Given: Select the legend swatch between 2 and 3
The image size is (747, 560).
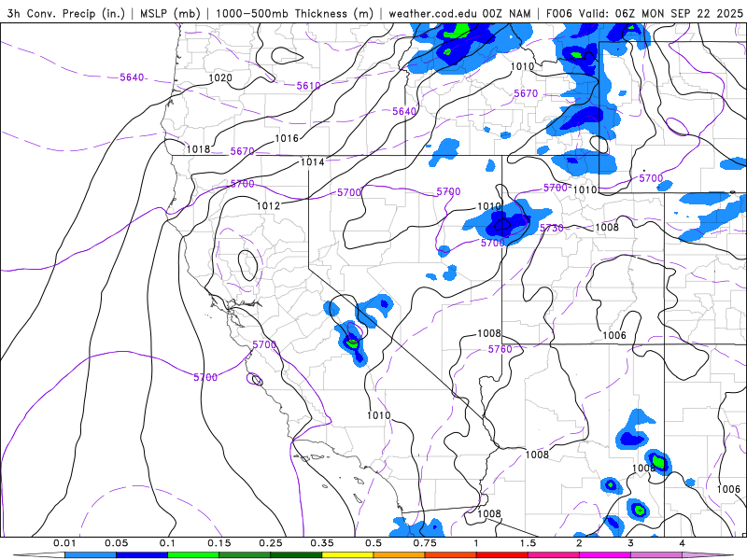Looking at the screenshot, I should (605, 555).
